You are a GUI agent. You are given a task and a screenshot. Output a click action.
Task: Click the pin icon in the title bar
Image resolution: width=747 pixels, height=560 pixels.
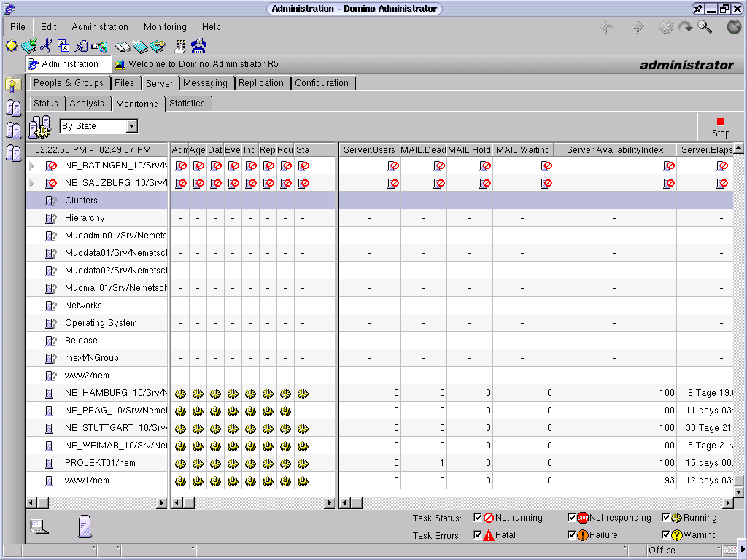[x=698, y=9]
